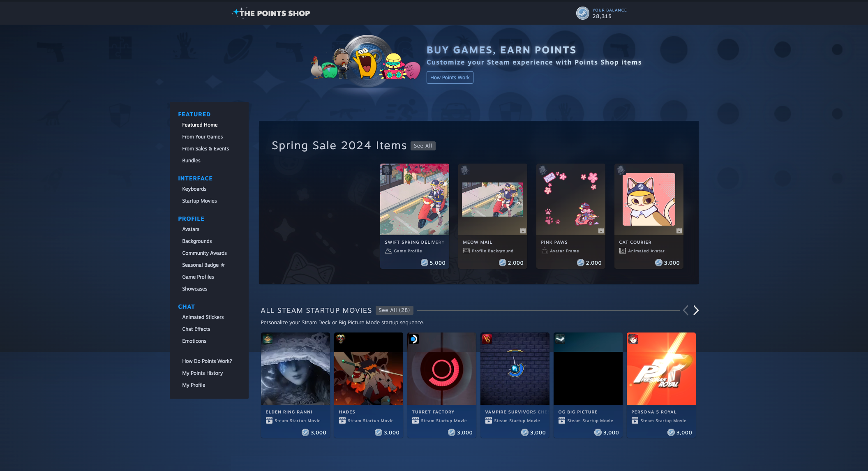Select the From Sales & Events menu item
Screen dimensions: 868x471
click(206, 148)
